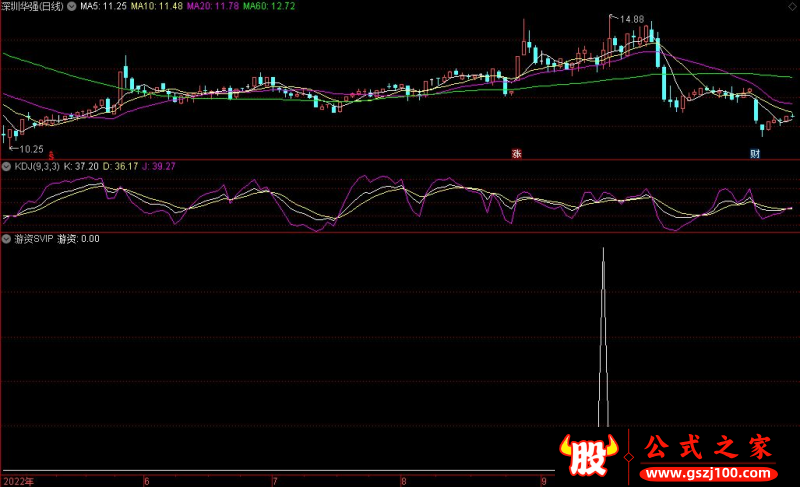
Task: Open the main chart indicator dropdown arrow
Action: click(x=71, y=7)
